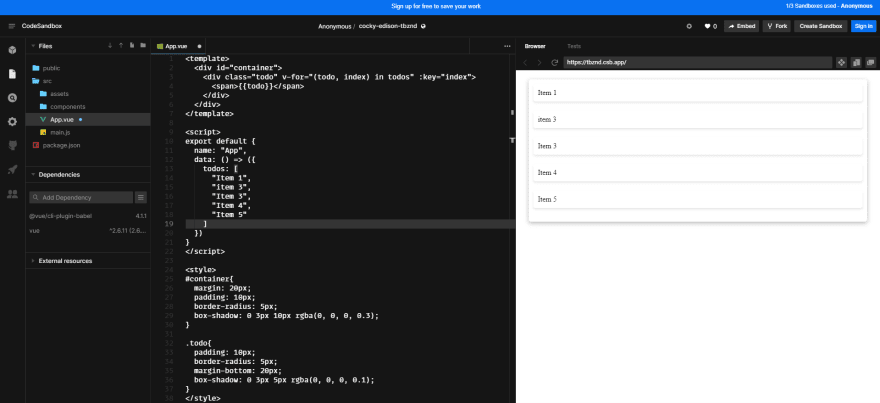Click the preview layout icon beside crosshair
The height and width of the screenshot is (403, 880).
pos(856,62)
